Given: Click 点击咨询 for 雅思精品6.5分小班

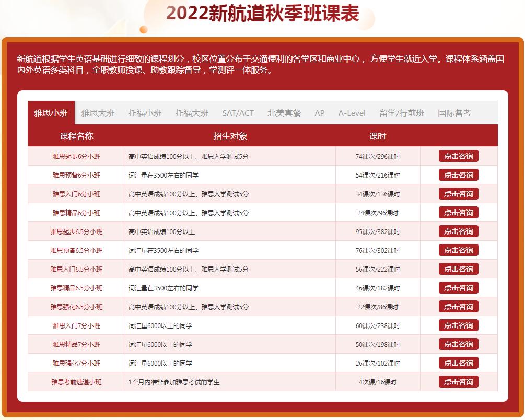Looking at the screenshot, I should pos(458,287).
